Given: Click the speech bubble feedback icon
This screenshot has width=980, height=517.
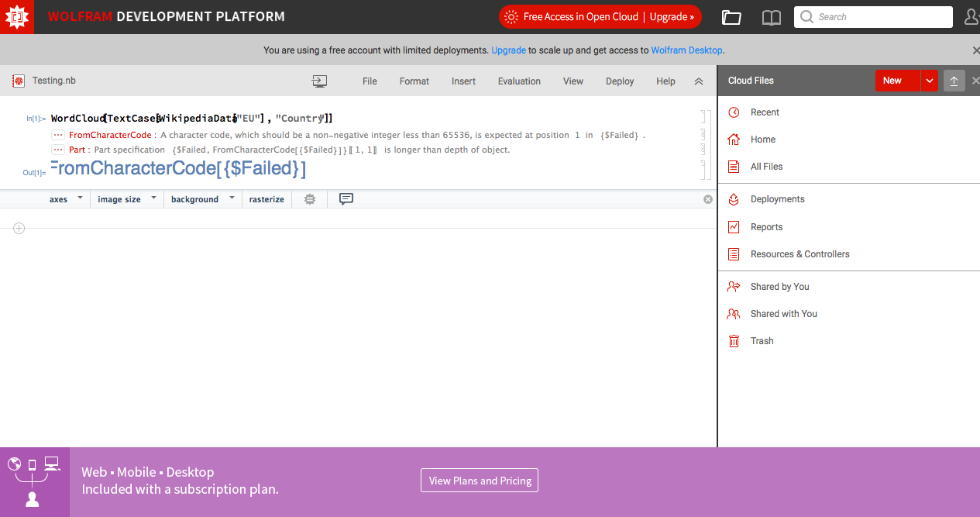Looking at the screenshot, I should point(346,199).
